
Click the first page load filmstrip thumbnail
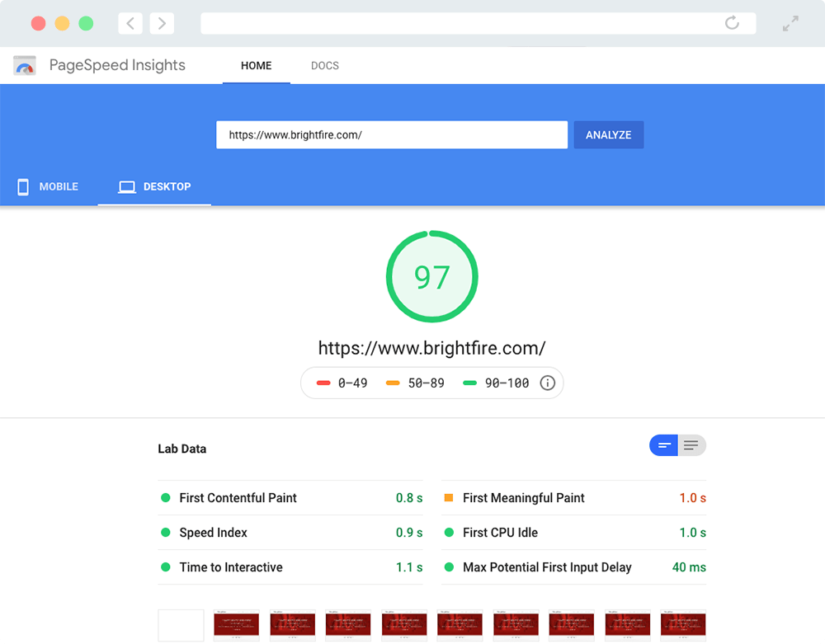click(181, 625)
